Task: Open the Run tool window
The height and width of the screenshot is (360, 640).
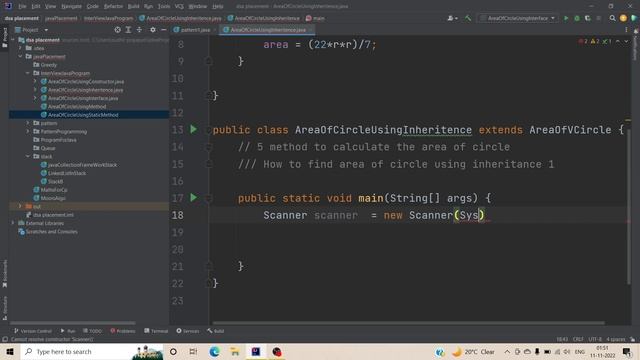Action: pos(68,331)
